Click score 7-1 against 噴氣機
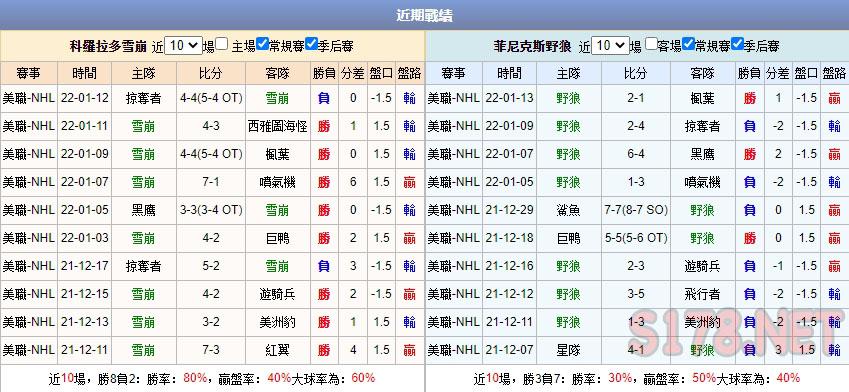Image resolution: width=849 pixels, height=392 pixels. pyautogui.click(x=211, y=182)
